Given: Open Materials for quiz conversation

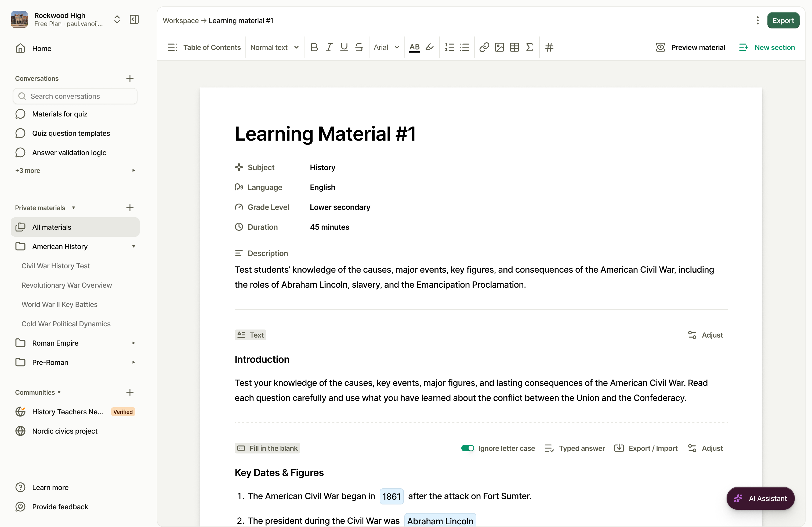Looking at the screenshot, I should coord(75,114).
